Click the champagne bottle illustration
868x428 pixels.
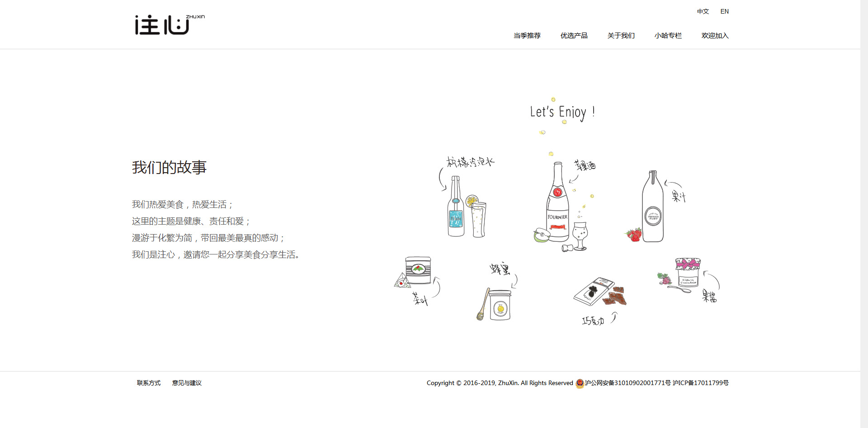(x=557, y=203)
